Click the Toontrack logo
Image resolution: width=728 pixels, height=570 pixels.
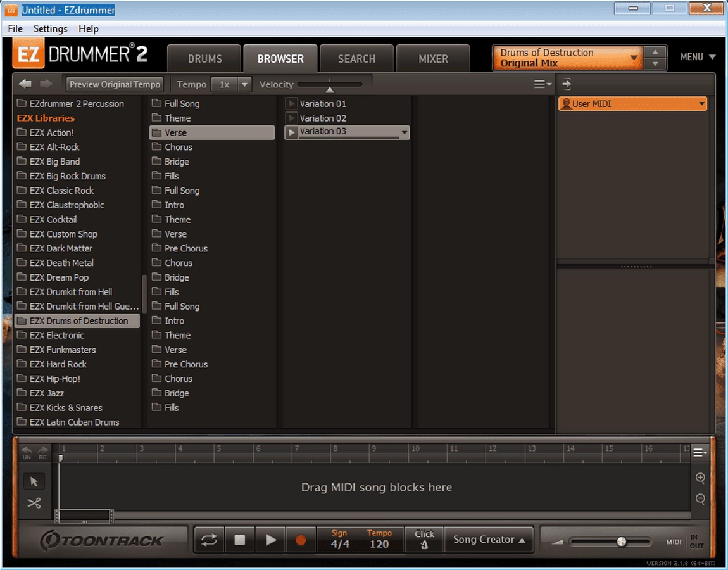[101, 540]
